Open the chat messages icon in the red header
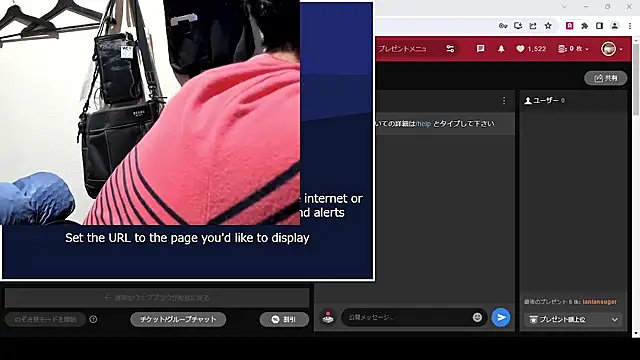The image size is (640, 360). pyautogui.click(x=480, y=49)
